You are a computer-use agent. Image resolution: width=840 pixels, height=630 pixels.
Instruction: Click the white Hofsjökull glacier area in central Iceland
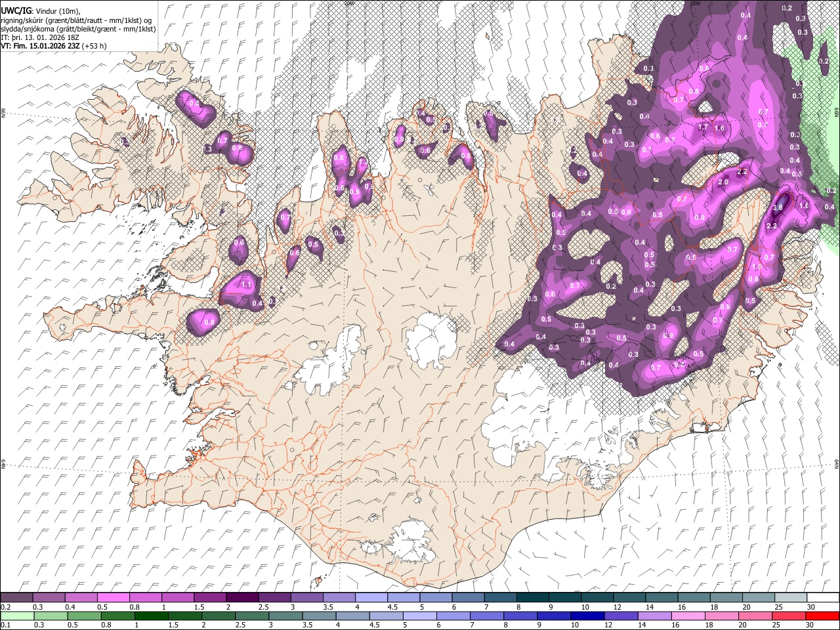[x=431, y=340]
